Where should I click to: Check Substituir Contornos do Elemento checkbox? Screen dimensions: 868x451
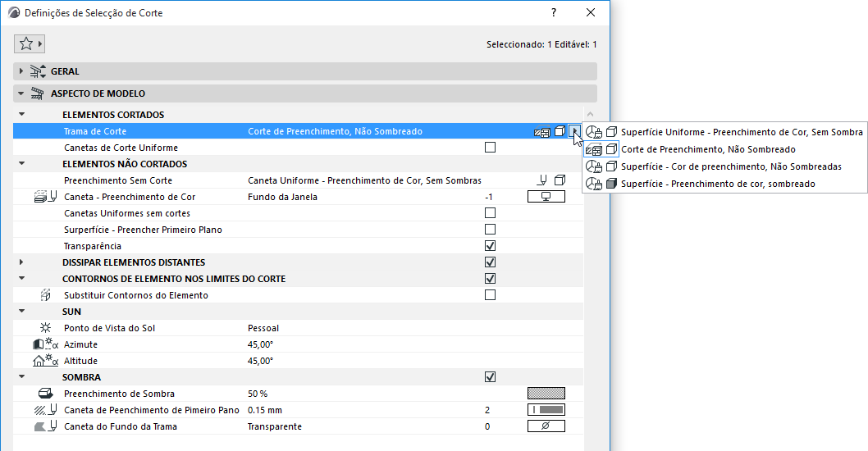click(x=490, y=295)
